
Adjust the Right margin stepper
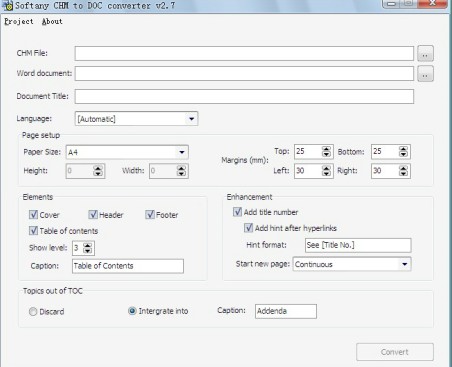pos(403,171)
